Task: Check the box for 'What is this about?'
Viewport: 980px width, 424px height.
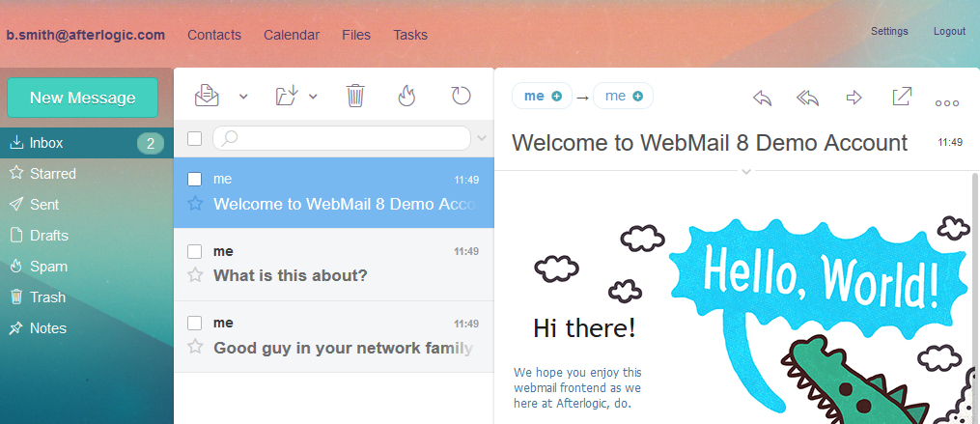Action: [x=195, y=251]
